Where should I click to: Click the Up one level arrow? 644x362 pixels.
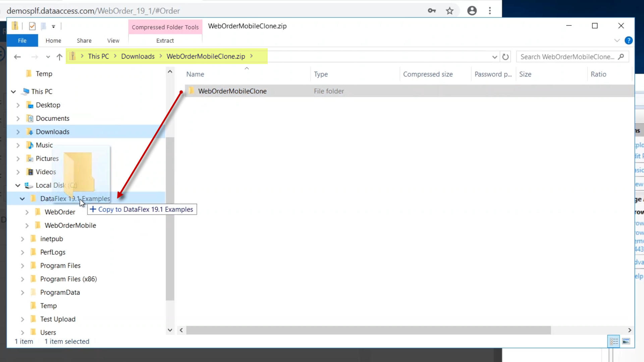tap(59, 57)
